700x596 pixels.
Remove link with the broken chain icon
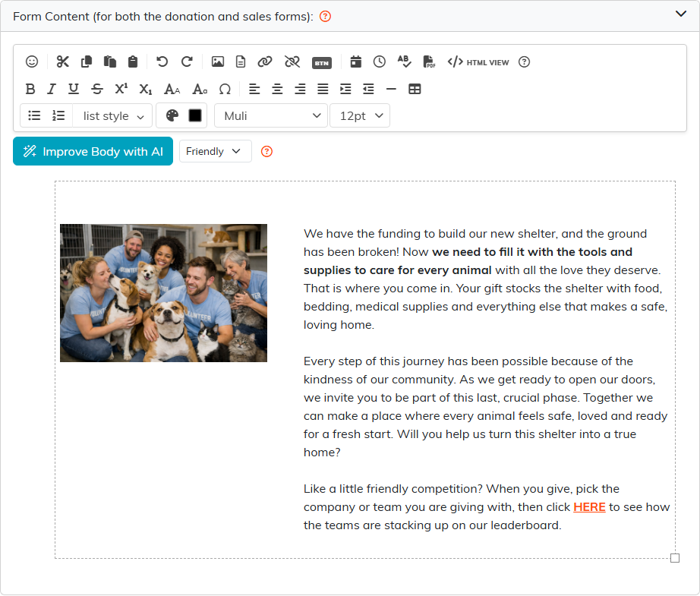(x=292, y=61)
